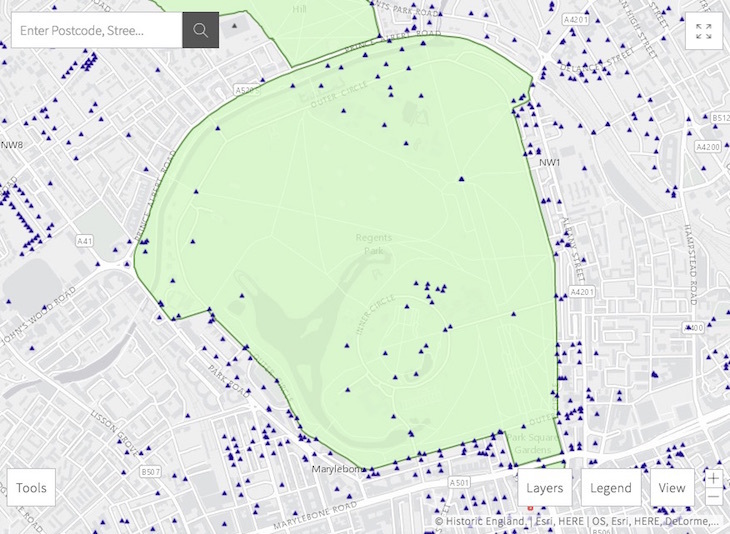Zoom in using the plus button
Image resolution: width=730 pixels, height=534 pixels.
pos(713,479)
